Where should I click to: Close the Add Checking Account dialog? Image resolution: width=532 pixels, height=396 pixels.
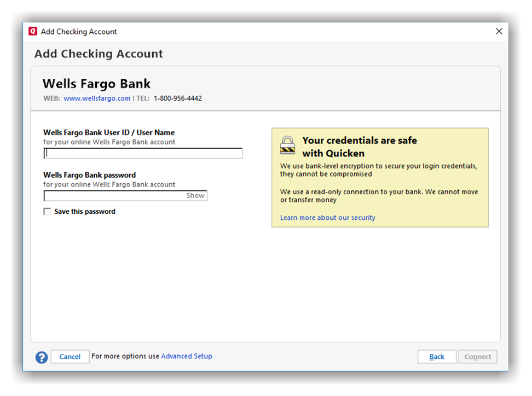[499, 32]
